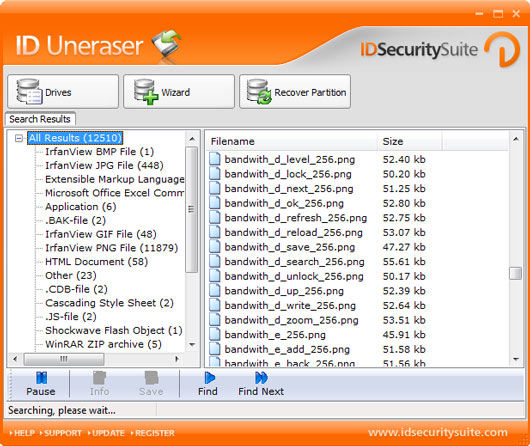Select the filename bandwith_d_level_256.png
This screenshot has height=446, width=530.
290,159
